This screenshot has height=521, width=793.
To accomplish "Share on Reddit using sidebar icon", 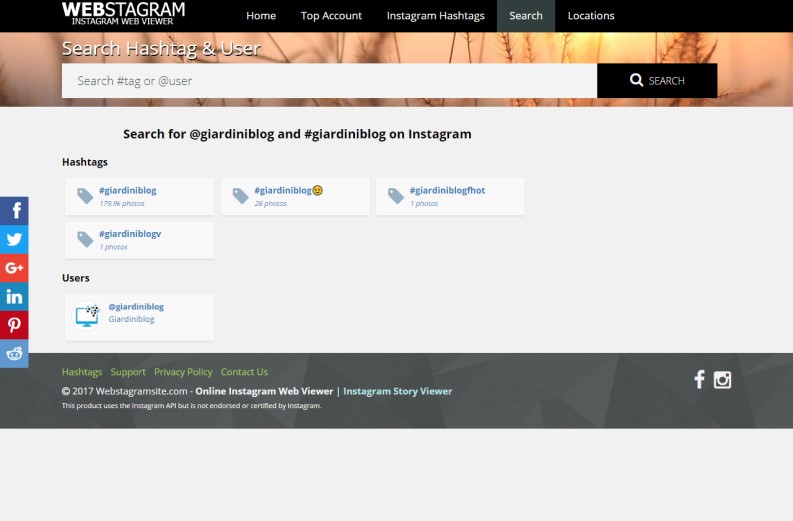I will coord(14,353).
